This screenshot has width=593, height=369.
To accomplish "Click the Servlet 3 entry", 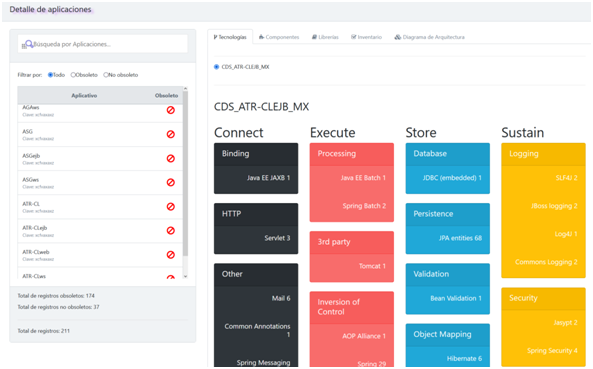I will [x=277, y=238].
